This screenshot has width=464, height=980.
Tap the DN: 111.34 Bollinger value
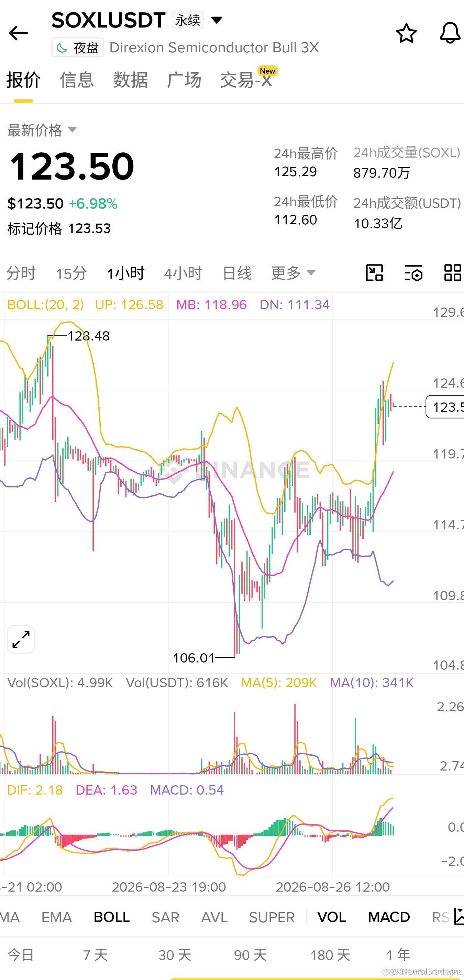(295, 304)
